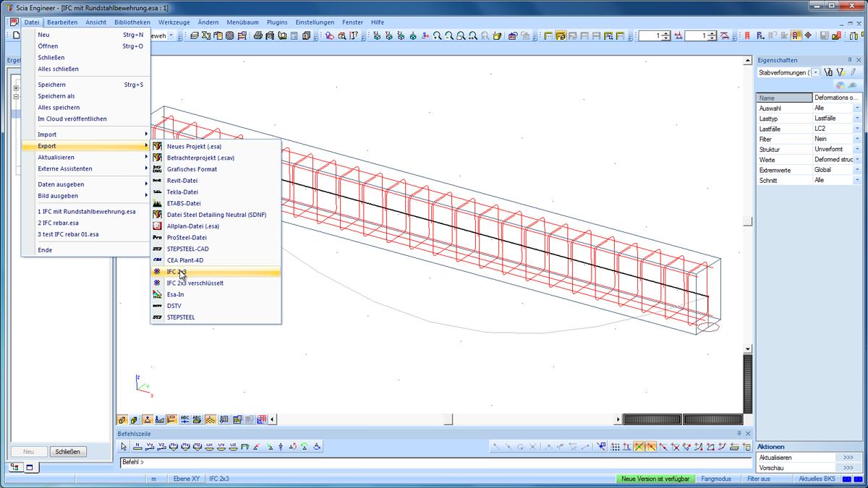Click the IFC 2x3 export format icon
Viewport: 868px width, 488px height.
tap(157, 272)
